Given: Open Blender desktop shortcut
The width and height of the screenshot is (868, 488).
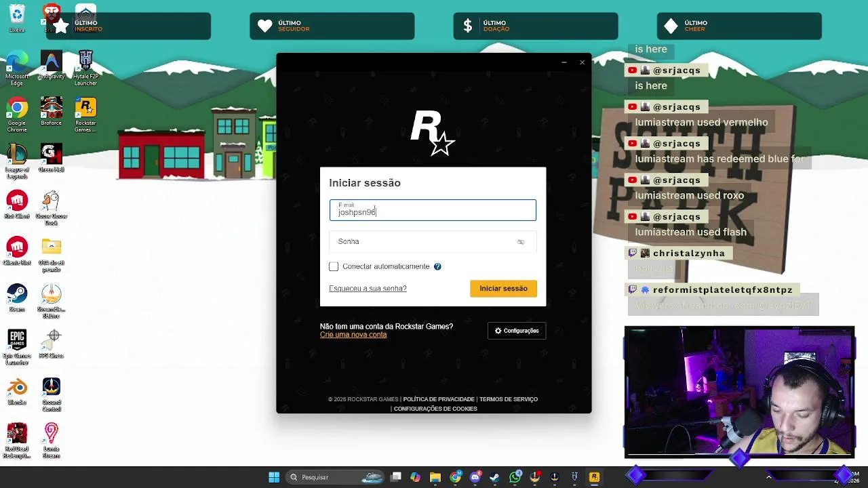Looking at the screenshot, I should pyautogui.click(x=17, y=391).
